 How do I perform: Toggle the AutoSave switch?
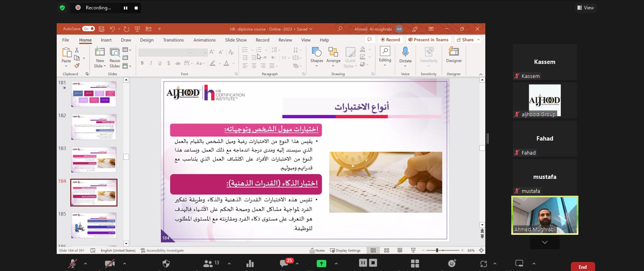[88, 29]
